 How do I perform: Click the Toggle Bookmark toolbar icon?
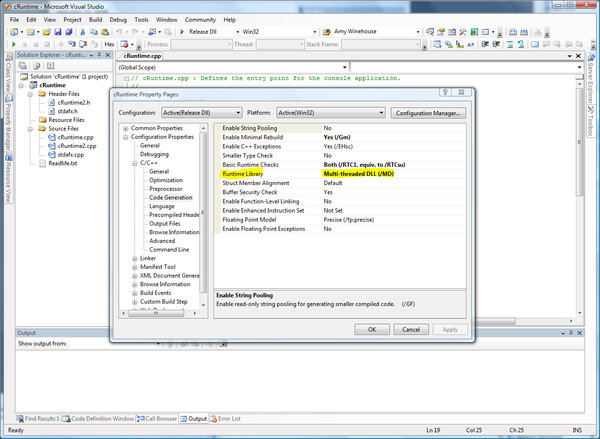point(535,44)
